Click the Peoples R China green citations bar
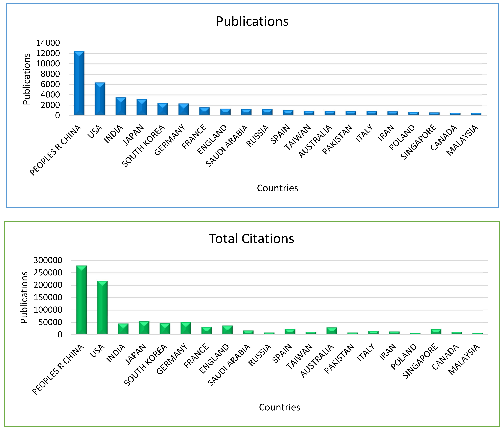The height and width of the screenshot is (431, 504). coord(82,300)
